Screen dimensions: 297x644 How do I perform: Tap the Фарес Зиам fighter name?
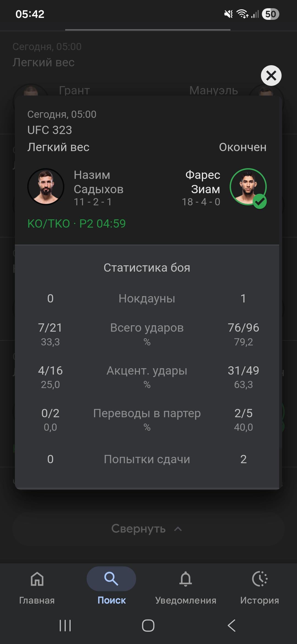coord(202,182)
